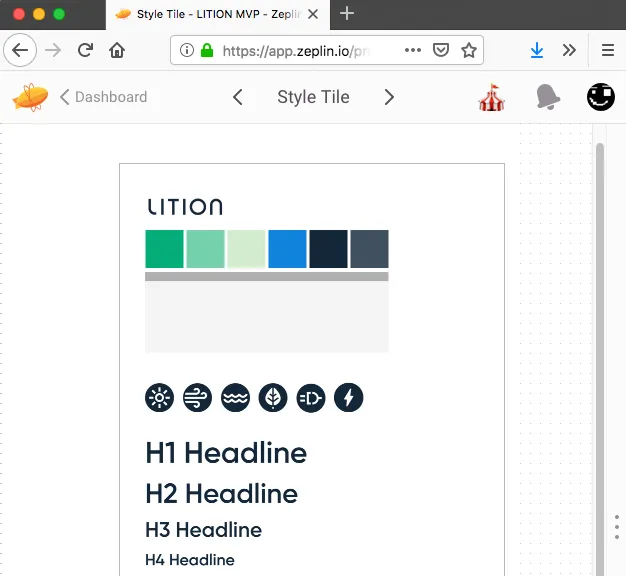Go to the previous screen arrow

click(238, 97)
